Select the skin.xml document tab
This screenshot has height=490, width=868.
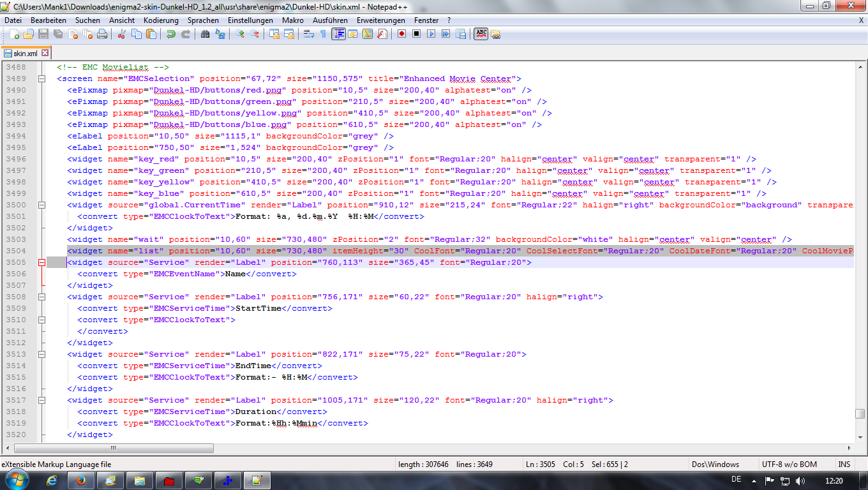click(x=26, y=53)
